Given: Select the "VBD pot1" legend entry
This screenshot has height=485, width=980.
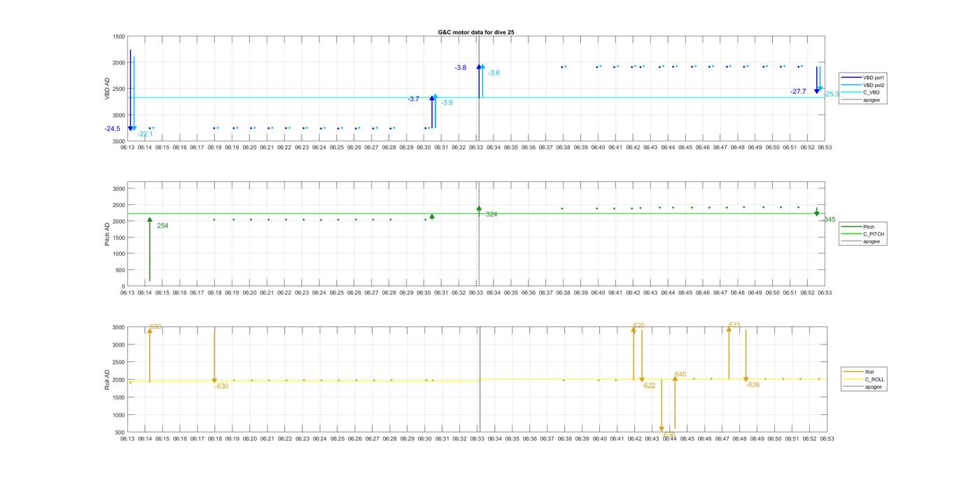Looking at the screenshot, I should [x=864, y=77].
